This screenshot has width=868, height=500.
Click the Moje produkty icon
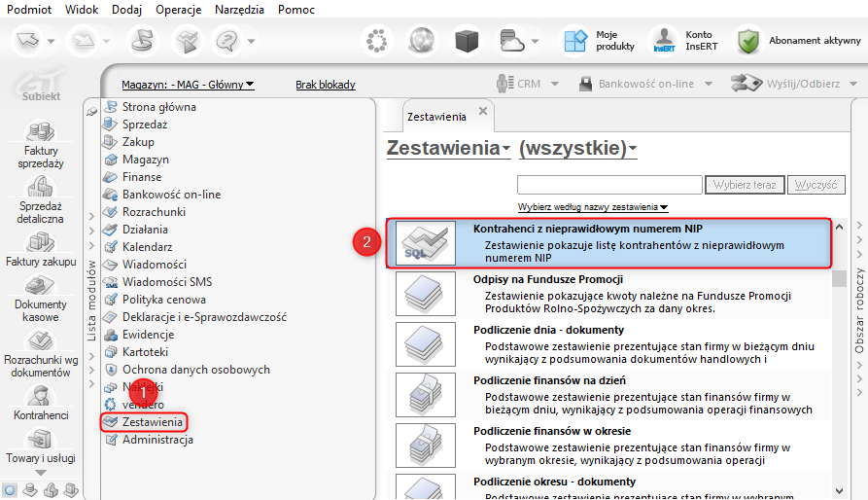[575, 41]
